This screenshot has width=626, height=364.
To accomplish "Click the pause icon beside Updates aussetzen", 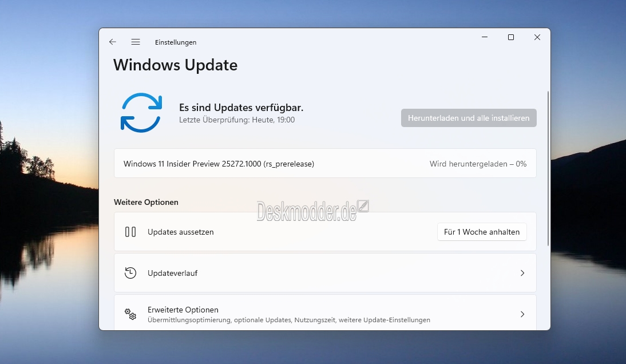I will [130, 232].
